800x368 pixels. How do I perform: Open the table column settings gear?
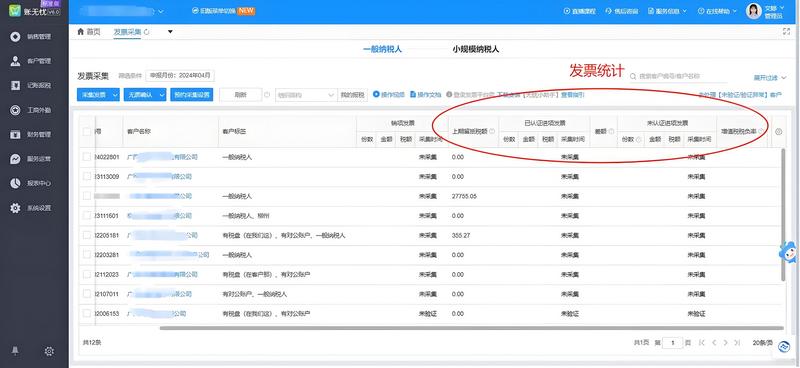pyautogui.click(x=779, y=132)
